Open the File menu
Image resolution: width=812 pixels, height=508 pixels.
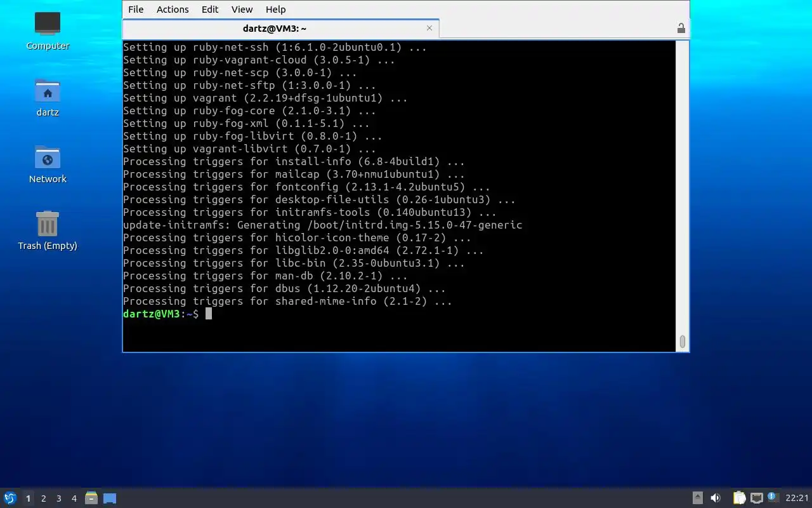coord(136,10)
